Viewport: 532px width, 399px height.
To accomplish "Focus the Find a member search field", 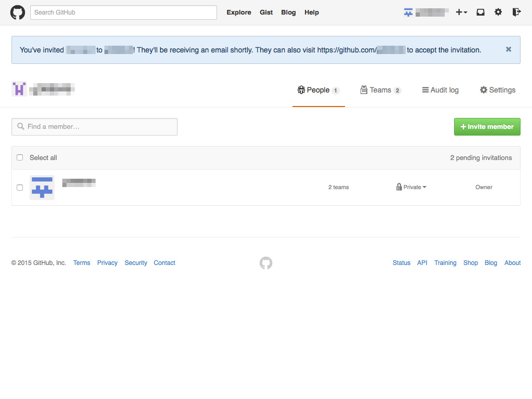I will coord(95,127).
